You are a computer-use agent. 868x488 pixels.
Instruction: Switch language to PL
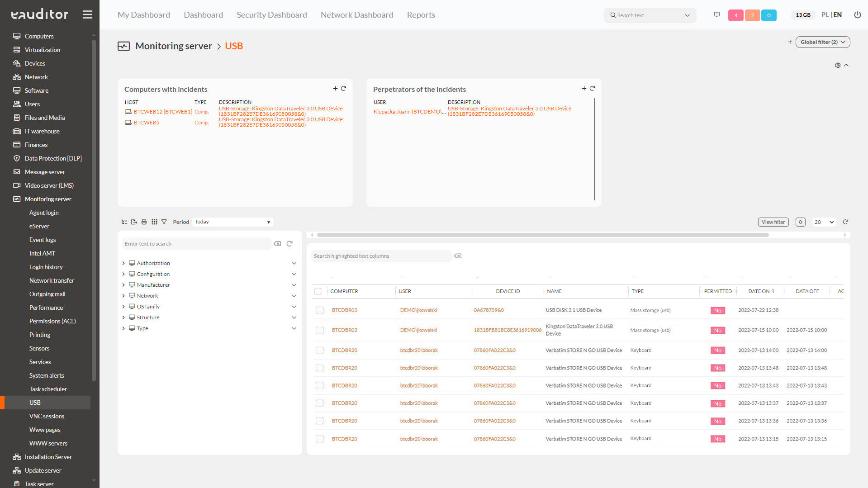pyautogui.click(x=825, y=15)
